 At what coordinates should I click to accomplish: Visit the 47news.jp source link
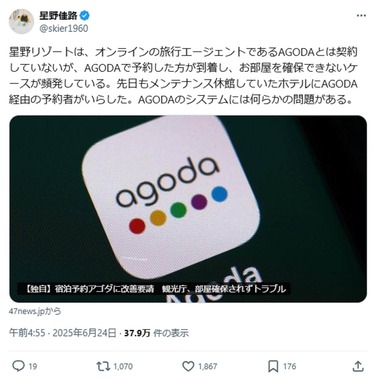35,311
